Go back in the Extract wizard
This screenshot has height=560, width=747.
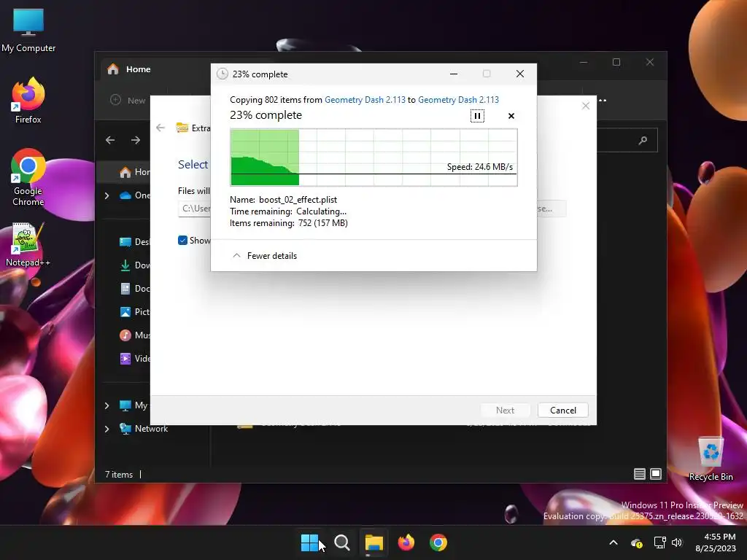tap(160, 128)
